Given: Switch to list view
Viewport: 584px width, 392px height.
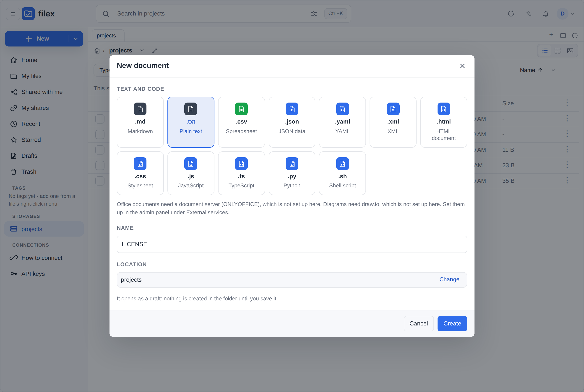Looking at the screenshot, I should (x=545, y=51).
